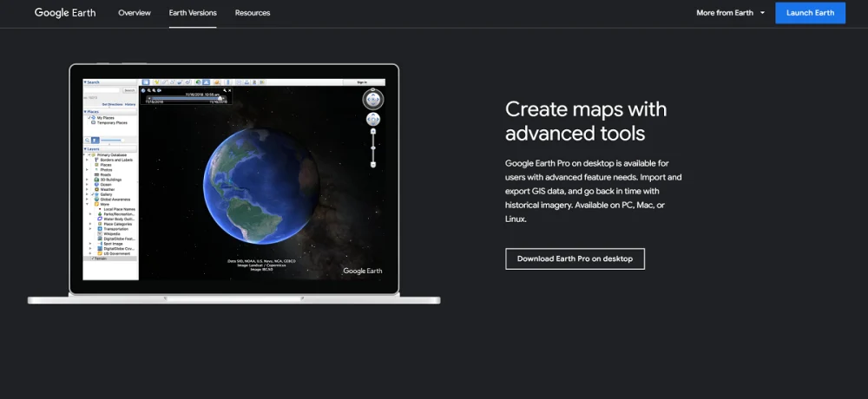Click the History link in Earth Pro search panel
Screen dimensions: 868x399
coord(130,105)
